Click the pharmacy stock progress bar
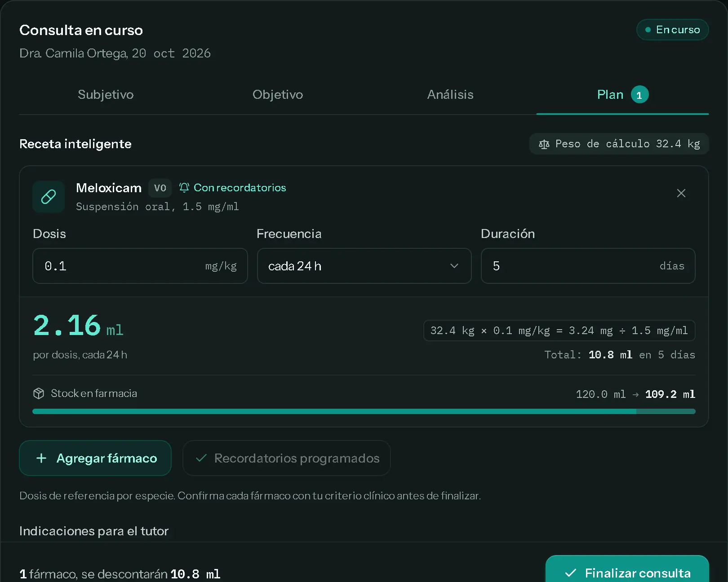The image size is (728, 582). pyautogui.click(x=364, y=411)
